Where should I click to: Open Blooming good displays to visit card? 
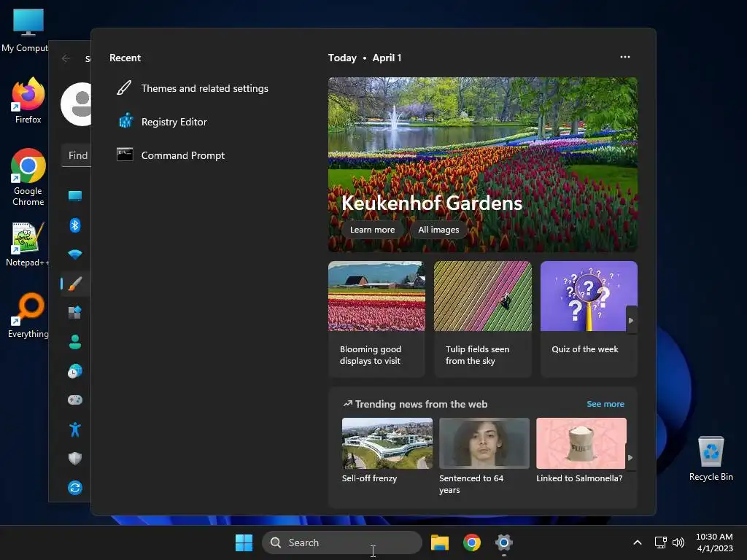(x=376, y=319)
